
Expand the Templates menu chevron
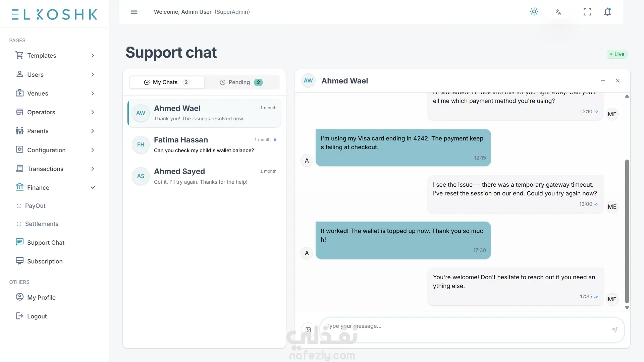[93, 56]
